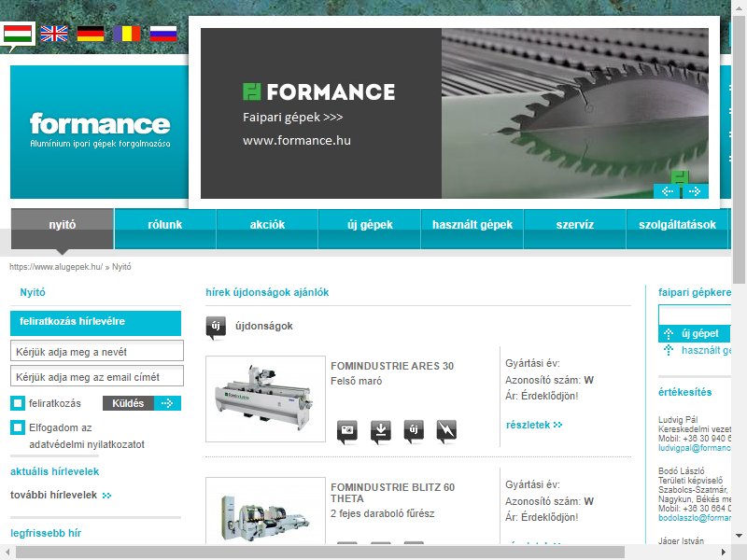Screen dimensions: 747x560
Task: Click the scroll right arrow
Action: coord(724,553)
